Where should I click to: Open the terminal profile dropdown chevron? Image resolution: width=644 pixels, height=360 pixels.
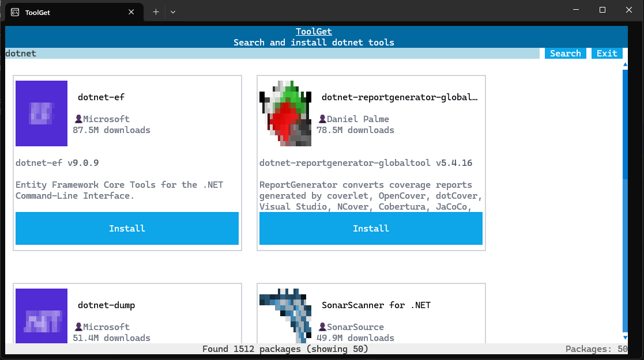(x=173, y=12)
